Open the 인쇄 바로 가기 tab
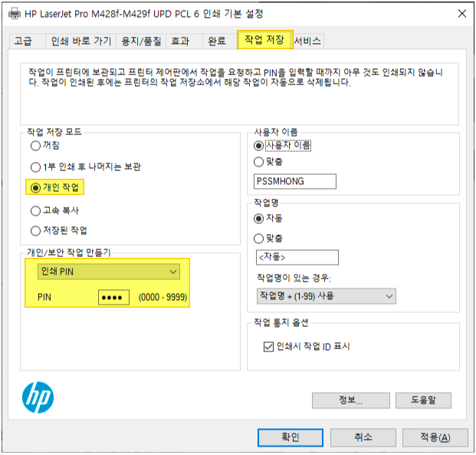This screenshot has height=455, width=476. 81,41
